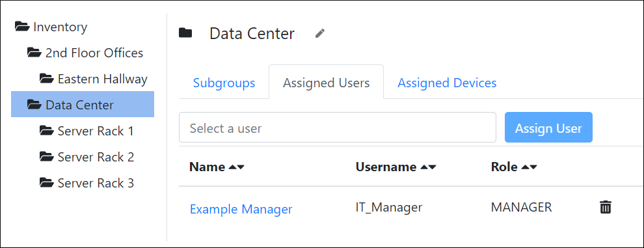Sort the table by the Role column arrows
The width and height of the screenshot is (644, 248).
[529, 167]
